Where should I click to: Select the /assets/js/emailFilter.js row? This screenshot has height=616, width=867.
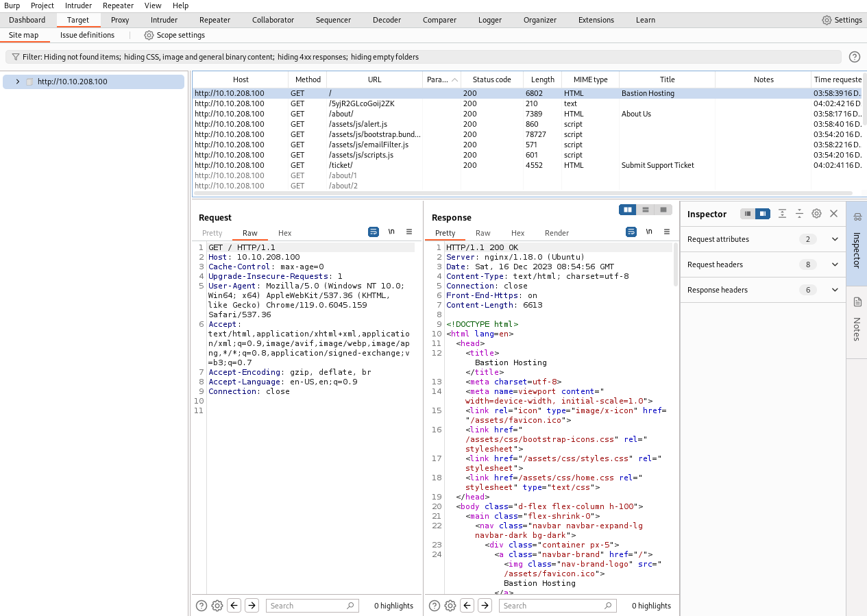(x=526, y=145)
